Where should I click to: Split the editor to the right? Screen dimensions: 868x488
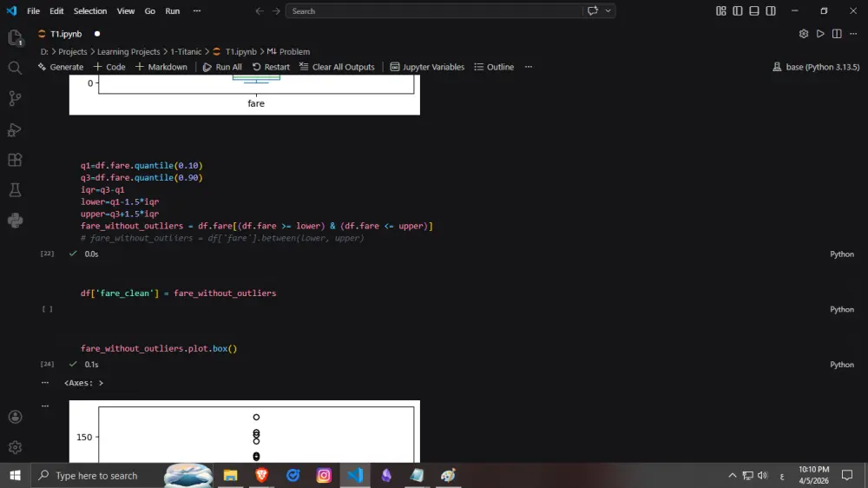point(837,34)
